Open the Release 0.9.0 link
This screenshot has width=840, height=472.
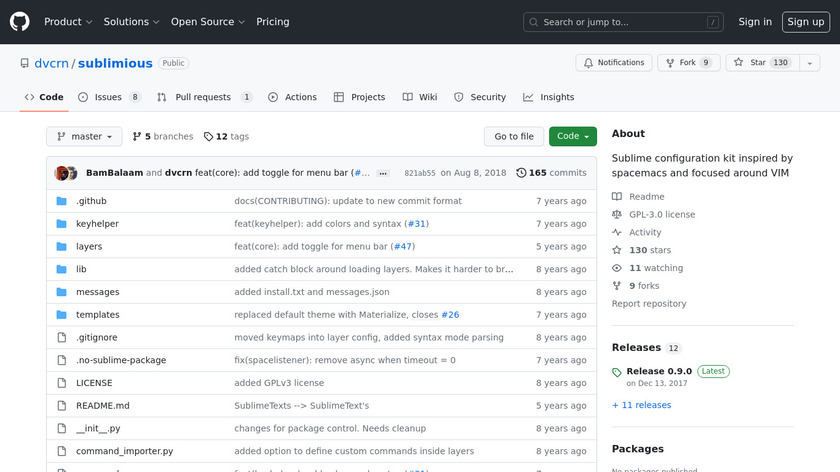pos(658,371)
